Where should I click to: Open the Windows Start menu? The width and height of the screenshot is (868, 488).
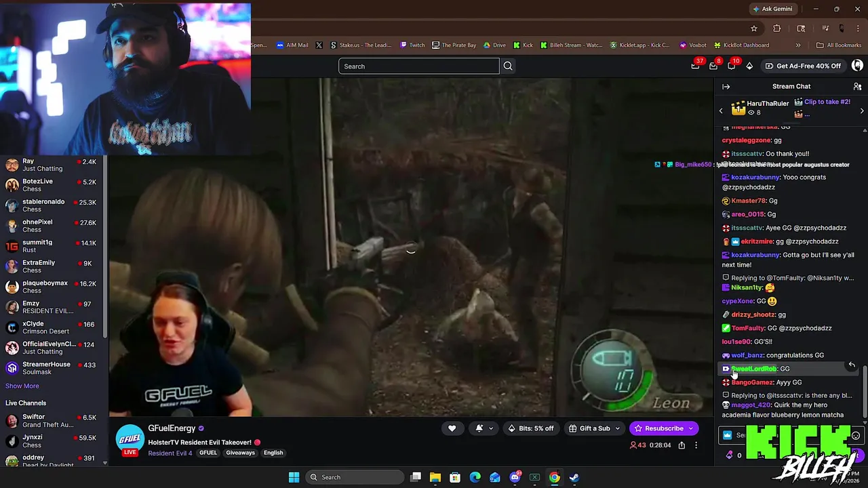[294, 477]
